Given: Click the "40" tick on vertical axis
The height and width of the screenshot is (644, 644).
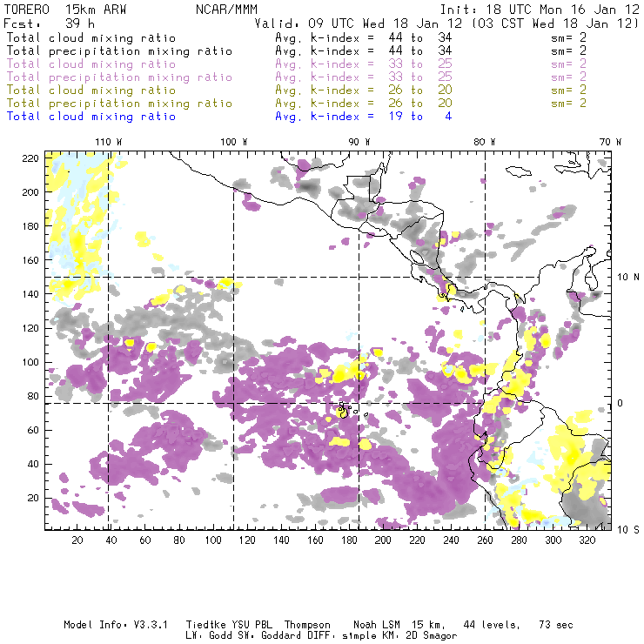Looking at the screenshot, I should [33, 464].
